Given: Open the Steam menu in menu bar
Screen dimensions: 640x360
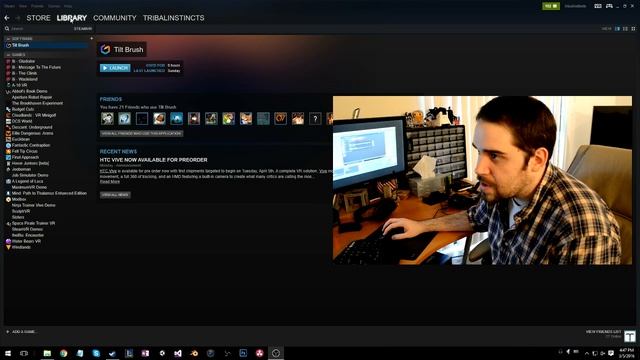Looking at the screenshot, I should coord(9,6).
